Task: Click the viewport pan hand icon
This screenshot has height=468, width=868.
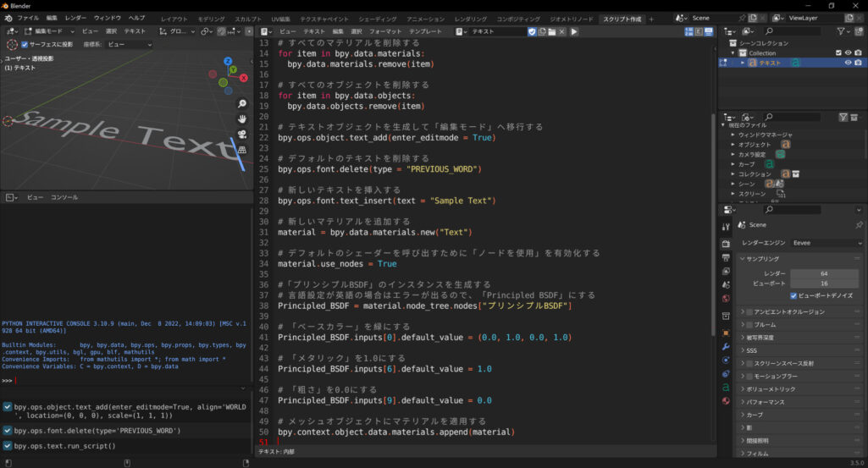Action: coord(242,119)
